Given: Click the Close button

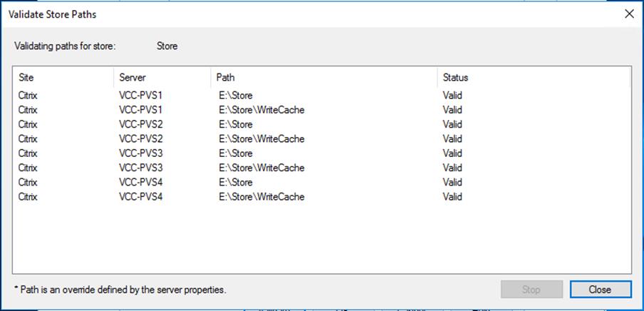Looking at the screenshot, I should point(600,289).
